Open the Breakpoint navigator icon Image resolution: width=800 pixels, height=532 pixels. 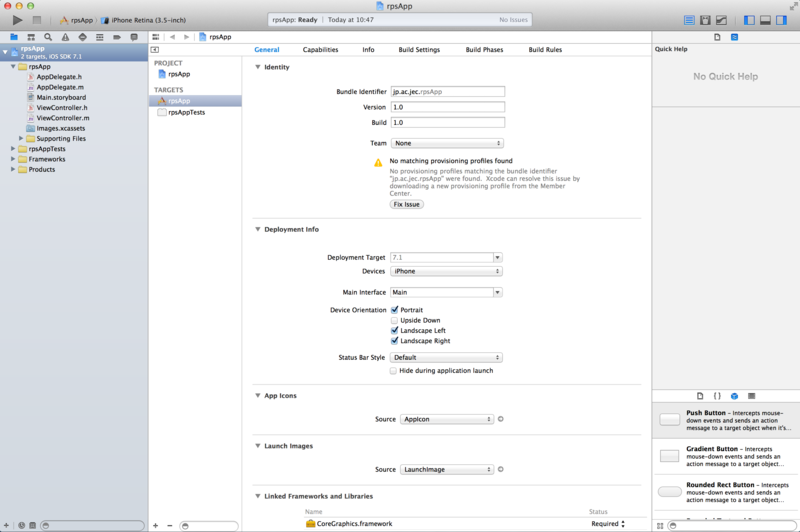[117, 37]
